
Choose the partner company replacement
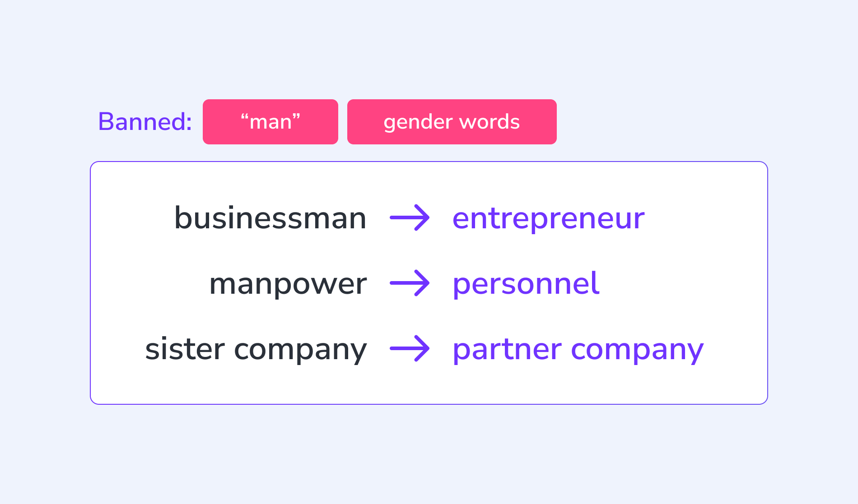tap(578, 349)
